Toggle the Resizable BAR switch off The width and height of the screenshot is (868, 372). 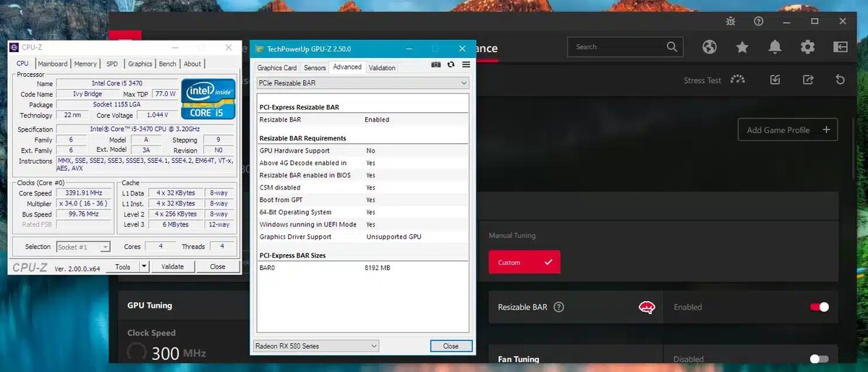pyautogui.click(x=820, y=307)
